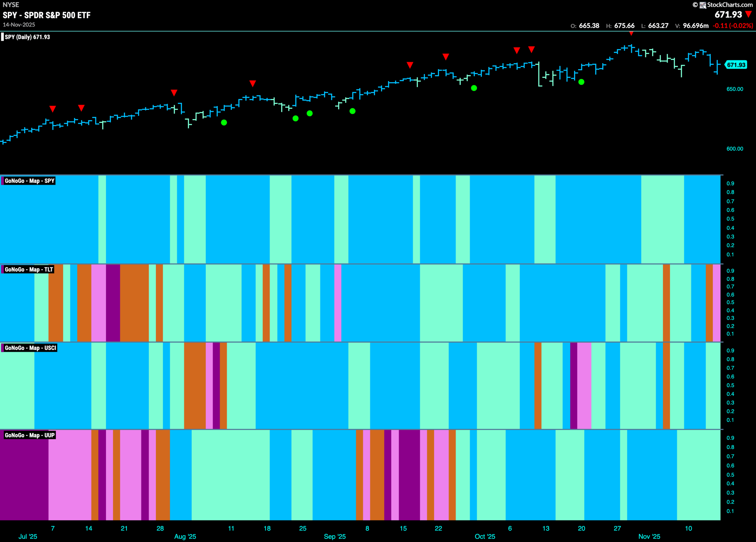
Task: Click the cyan 671.93 price tag on the axis
Action: (x=736, y=65)
